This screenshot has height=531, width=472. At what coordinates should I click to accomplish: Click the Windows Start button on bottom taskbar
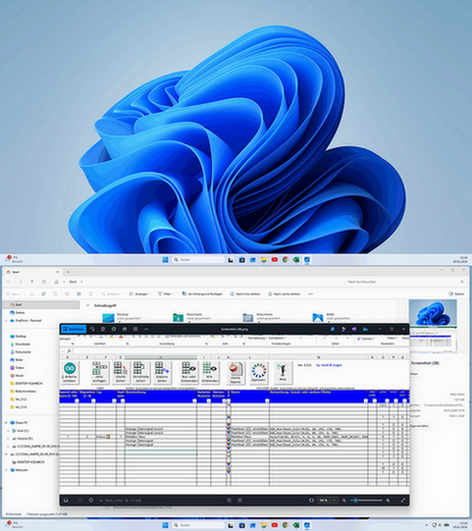point(165,525)
